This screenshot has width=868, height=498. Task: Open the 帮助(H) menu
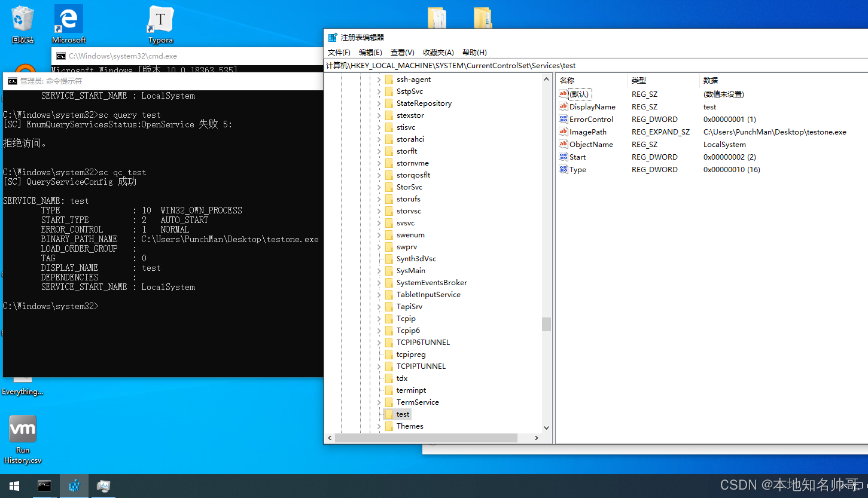(474, 53)
